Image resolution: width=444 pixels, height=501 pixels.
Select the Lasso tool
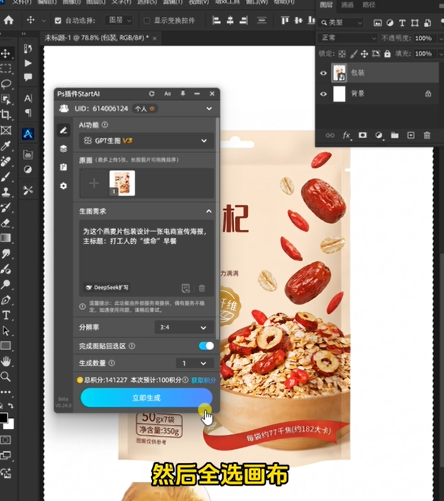pos(6,84)
